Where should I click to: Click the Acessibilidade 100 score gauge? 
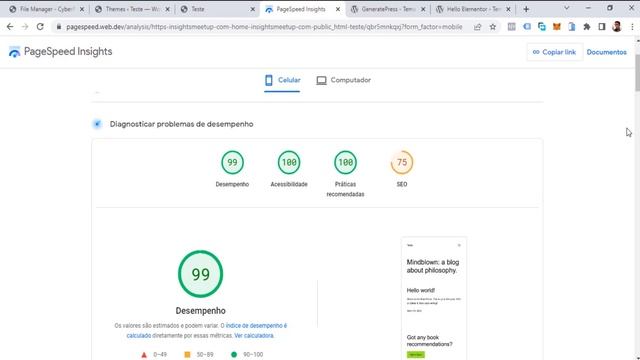289,162
